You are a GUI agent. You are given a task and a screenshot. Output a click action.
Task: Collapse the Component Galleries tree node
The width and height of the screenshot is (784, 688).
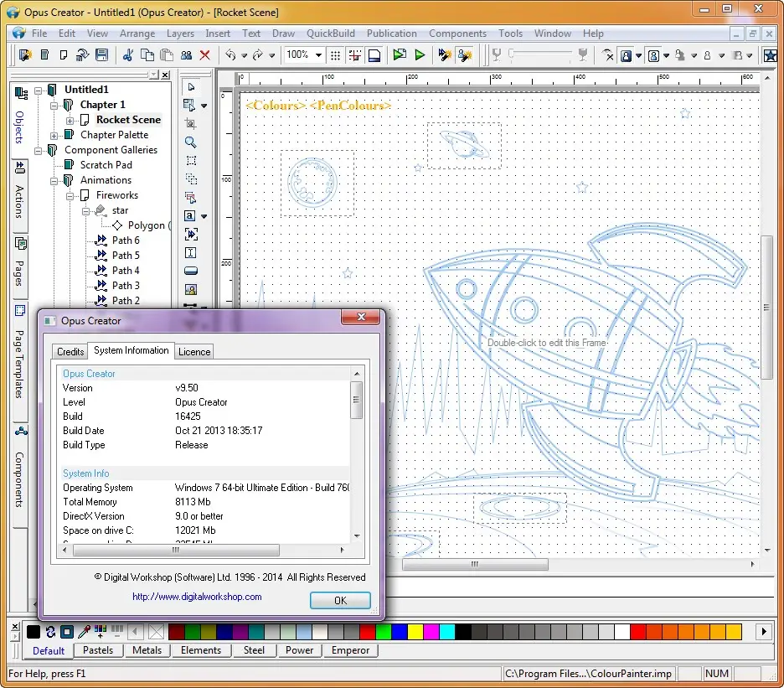[38, 151]
